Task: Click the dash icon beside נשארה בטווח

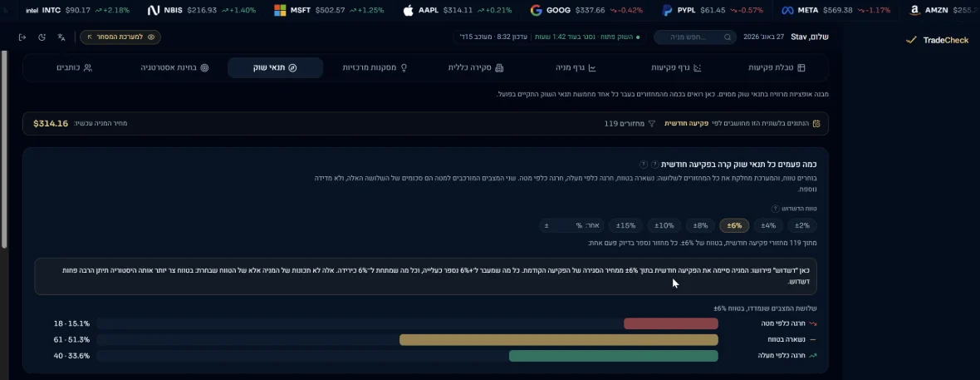Action: 813,340
